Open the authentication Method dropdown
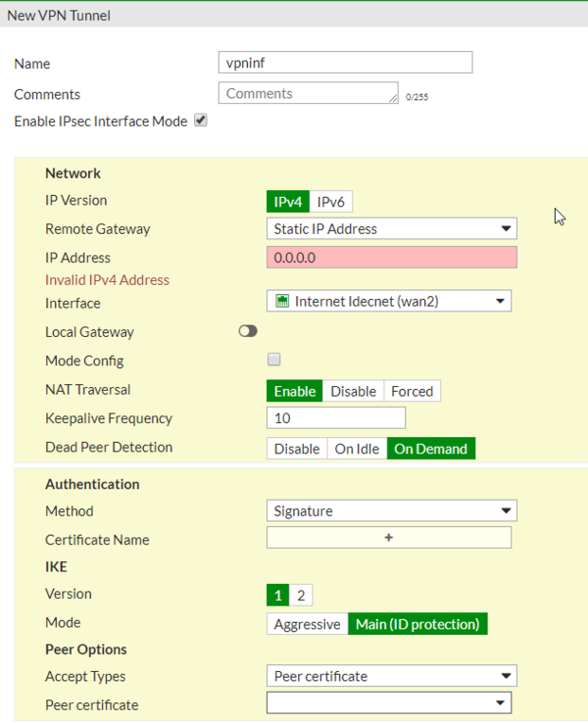Image resolution: width=588 pixels, height=723 pixels. pos(391,510)
